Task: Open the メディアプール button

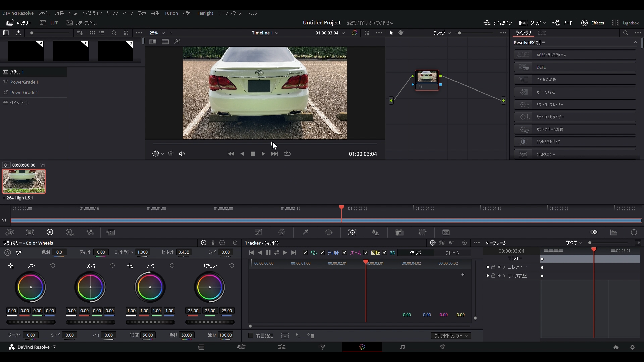Action: click(82, 23)
